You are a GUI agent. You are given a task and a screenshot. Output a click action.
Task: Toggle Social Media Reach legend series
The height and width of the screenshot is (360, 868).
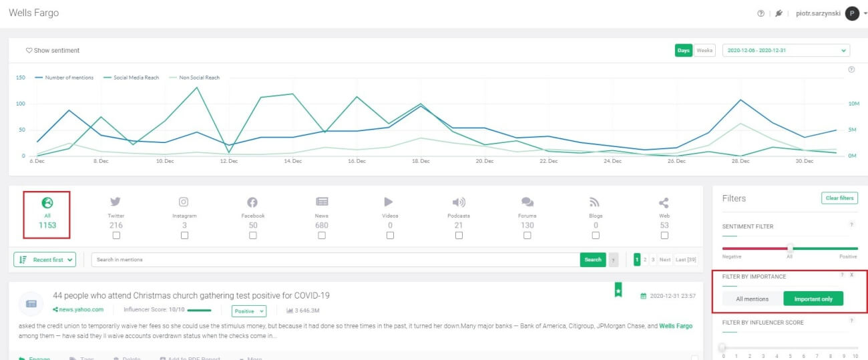click(132, 77)
